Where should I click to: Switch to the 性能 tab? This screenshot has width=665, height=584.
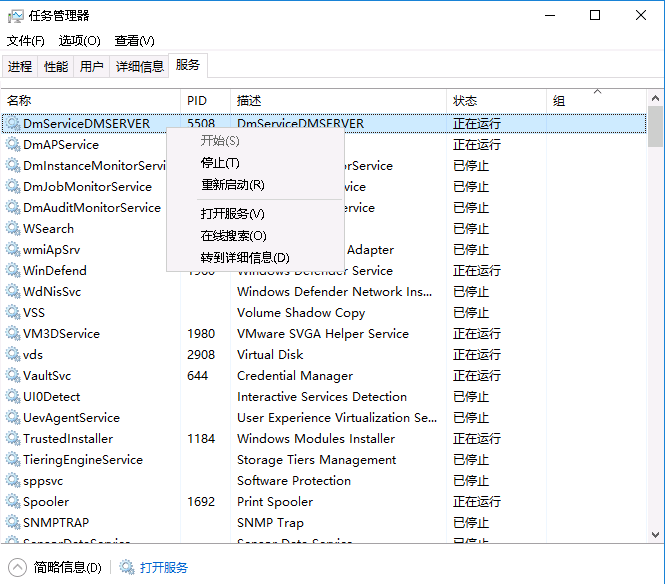[56, 67]
